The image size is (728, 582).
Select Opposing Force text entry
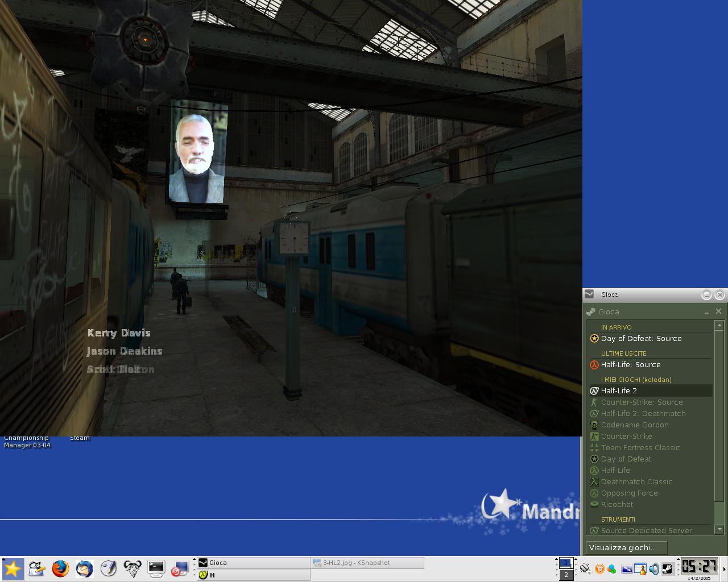click(629, 493)
